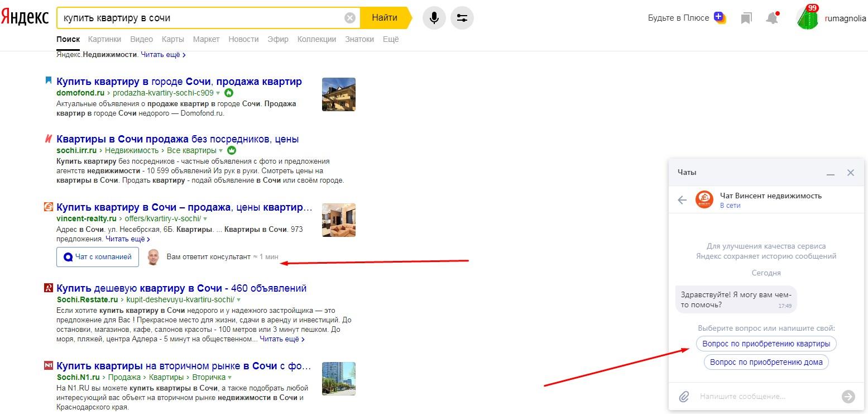Open search settings filter icon
This screenshot has width=868, height=414.
[462, 18]
